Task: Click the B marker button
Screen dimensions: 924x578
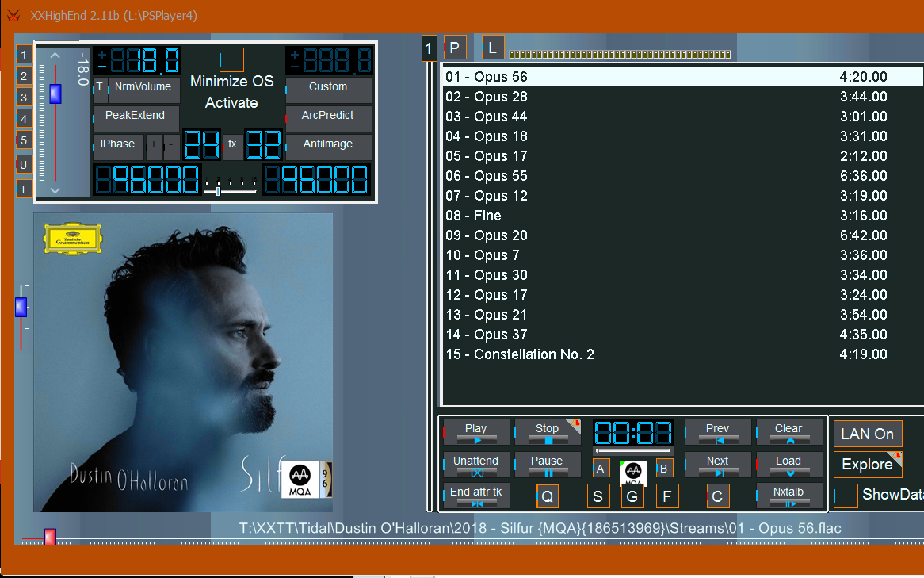Action: tap(664, 469)
